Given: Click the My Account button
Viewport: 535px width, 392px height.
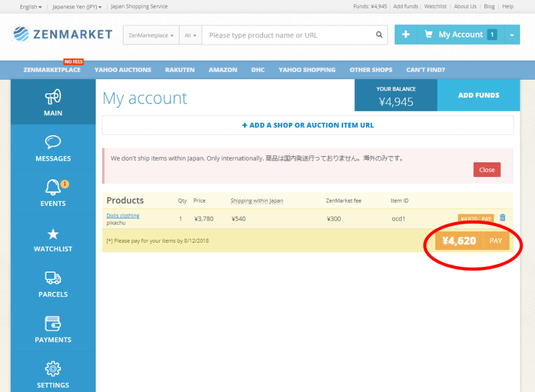Looking at the screenshot, I should 461,35.
